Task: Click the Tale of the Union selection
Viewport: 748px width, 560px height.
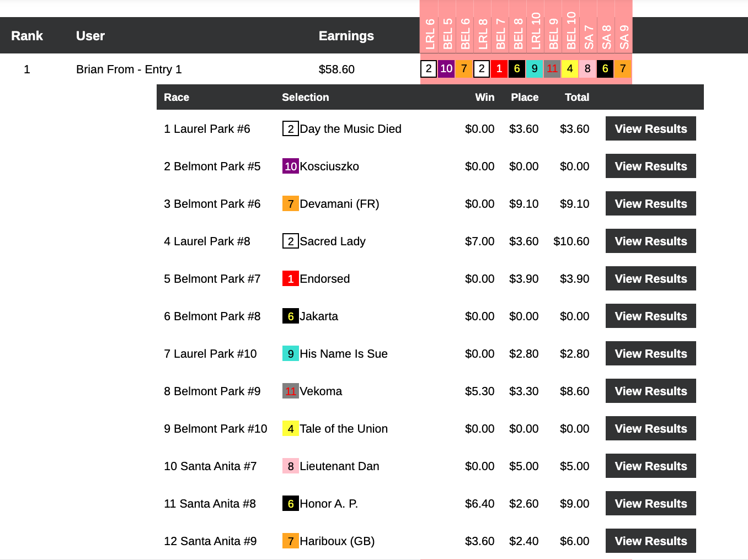Action: pyautogui.click(x=343, y=429)
